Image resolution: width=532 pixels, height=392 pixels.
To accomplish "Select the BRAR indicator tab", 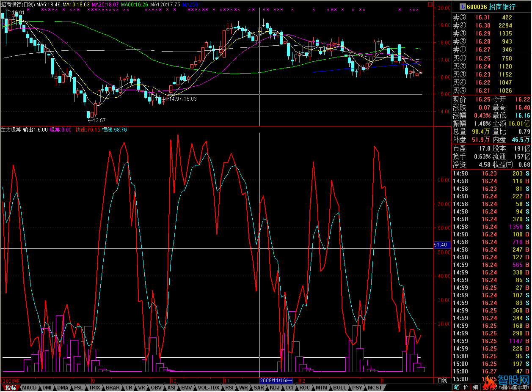I will 113,387.
